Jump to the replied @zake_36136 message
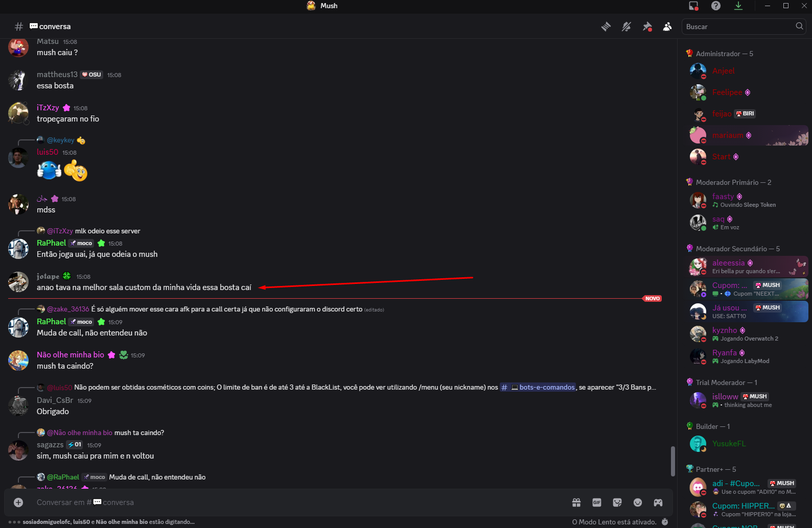Viewport: 812px width, 528px height. tap(210, 309)
